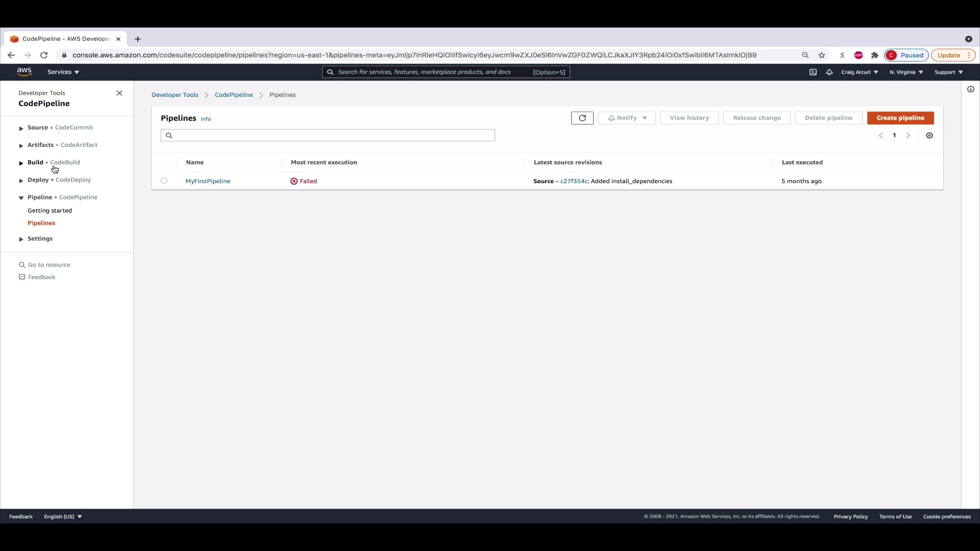Open the N. Virginia region dropdown
Image resolution: width=980 pixels, height=551 pixels.
point(906,72)
